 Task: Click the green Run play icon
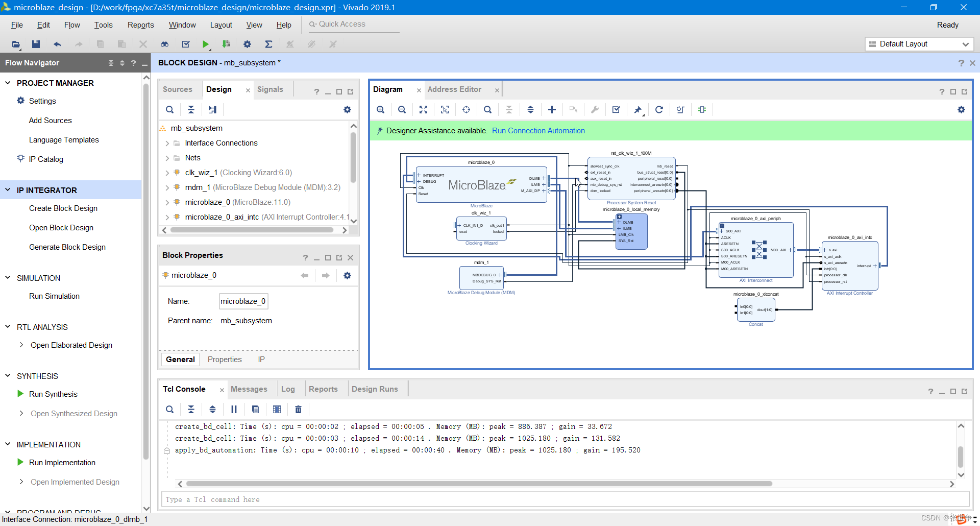205,44
